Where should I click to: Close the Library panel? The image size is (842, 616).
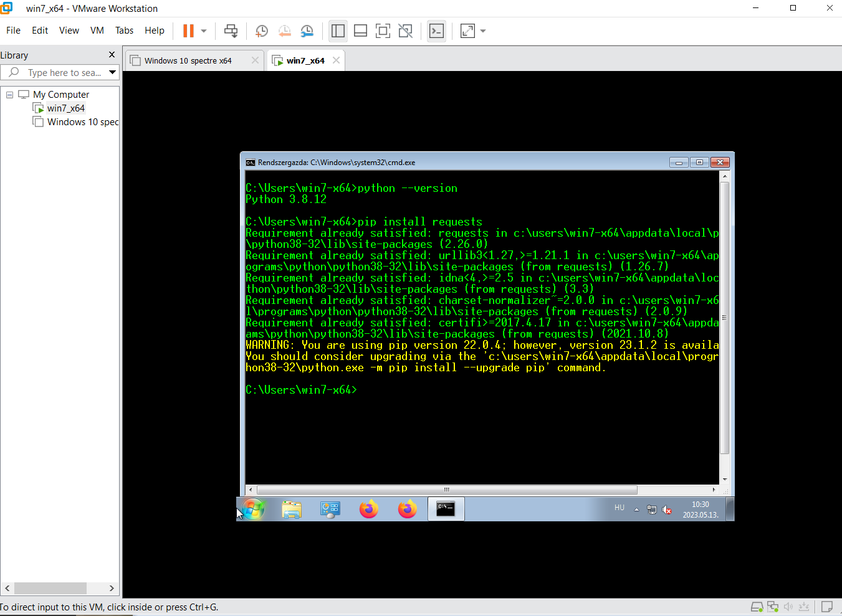[x=112, y=55]
